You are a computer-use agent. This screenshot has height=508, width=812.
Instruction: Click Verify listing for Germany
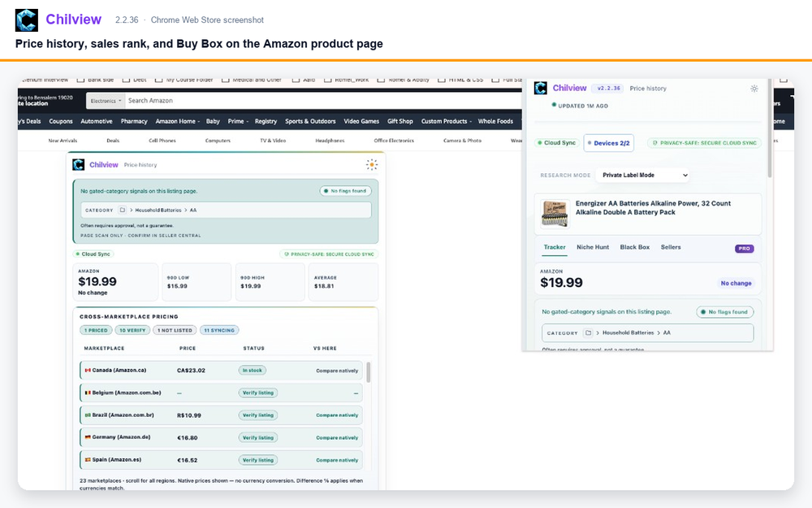pos(258,437)
